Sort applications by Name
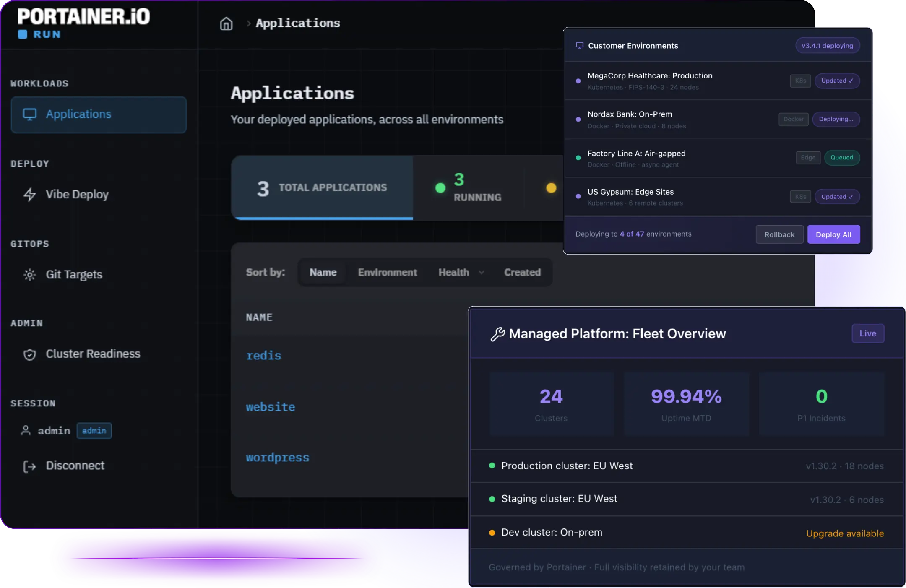The width and height of the screenshot is (906, 588). point(323,272)
